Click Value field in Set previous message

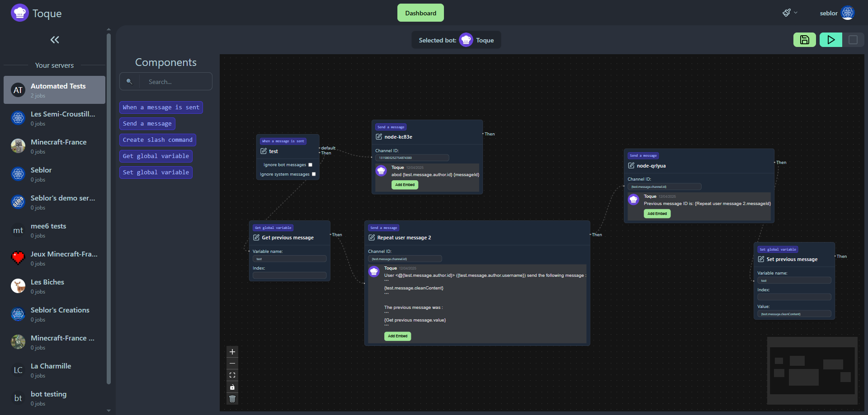click(x=794, y=314)
